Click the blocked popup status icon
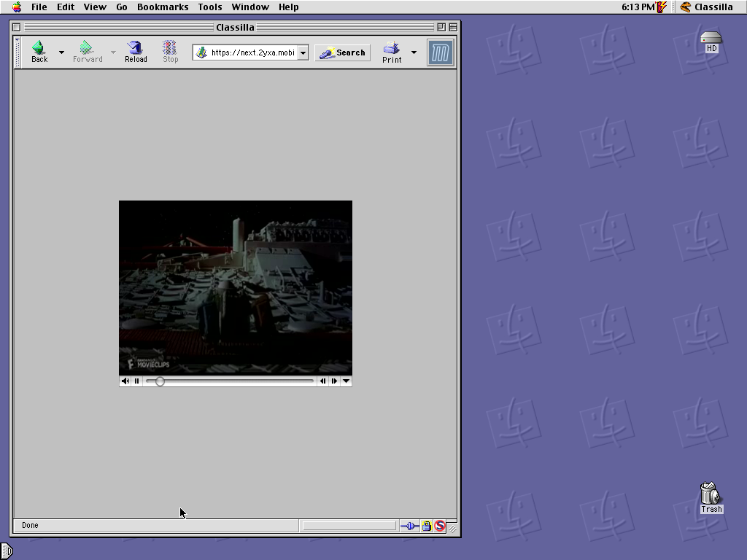747x560 pixels. (440, 526)
